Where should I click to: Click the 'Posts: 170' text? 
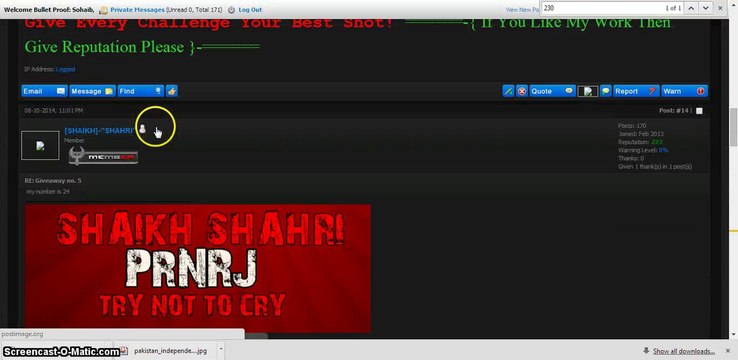pyautogui.click(x=632, y=126)
